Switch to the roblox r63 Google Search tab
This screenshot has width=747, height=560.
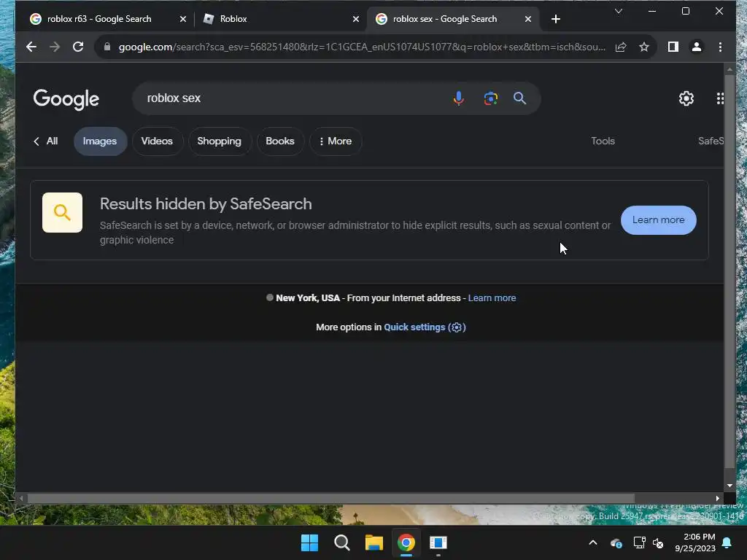[x=99, y=19]
